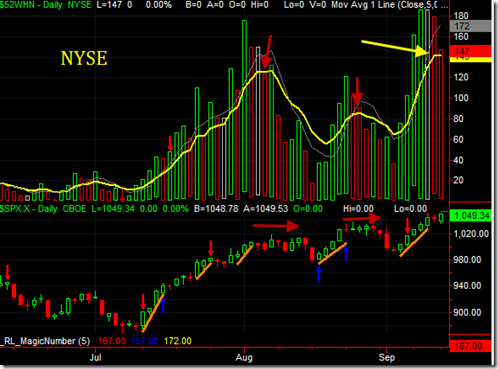Image resolution: width=498 pixels, height=369 pixels.
Task: Click the 980.00 axis value
Action: [x=467, y=260]
